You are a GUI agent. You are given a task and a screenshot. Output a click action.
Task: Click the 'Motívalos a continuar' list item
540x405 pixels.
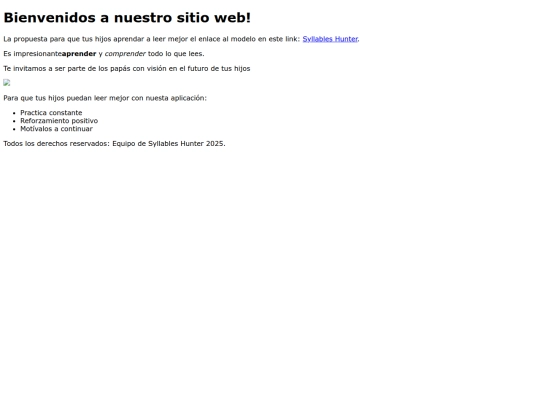56,128
